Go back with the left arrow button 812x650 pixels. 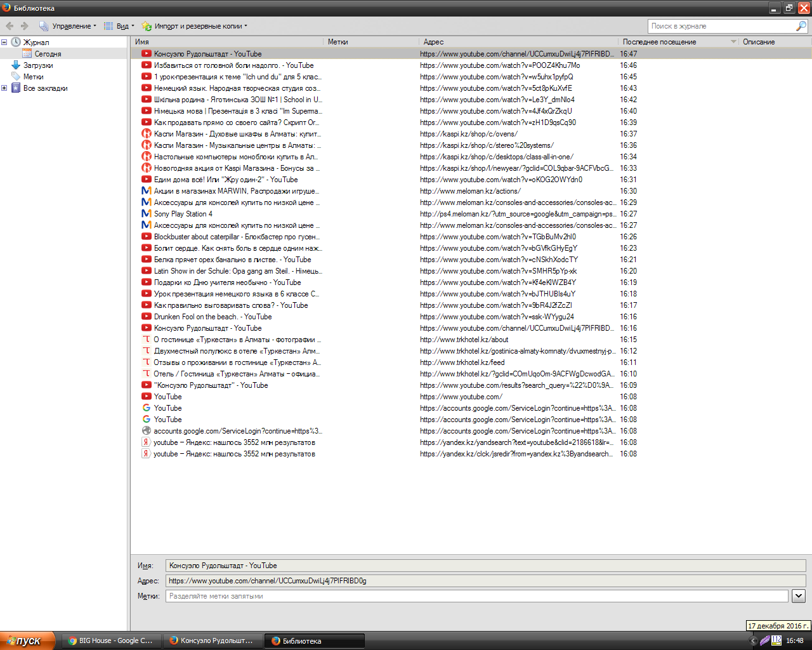click(x=10, y=26)
